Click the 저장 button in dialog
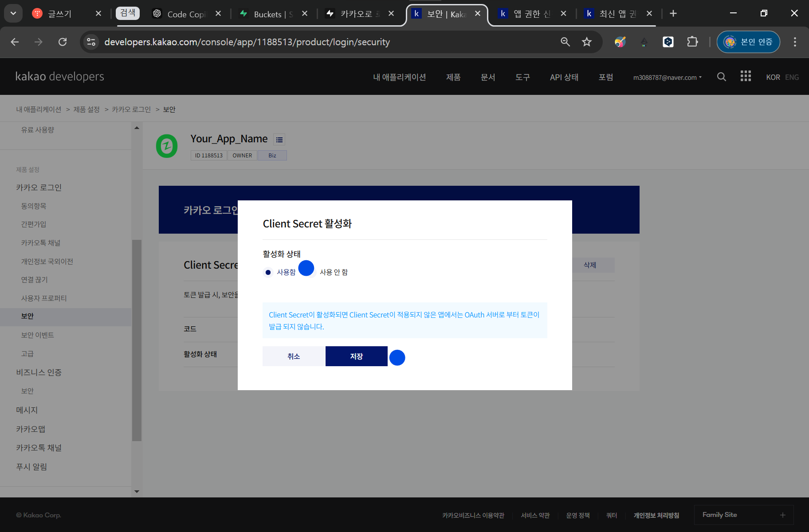 point(357,356)
